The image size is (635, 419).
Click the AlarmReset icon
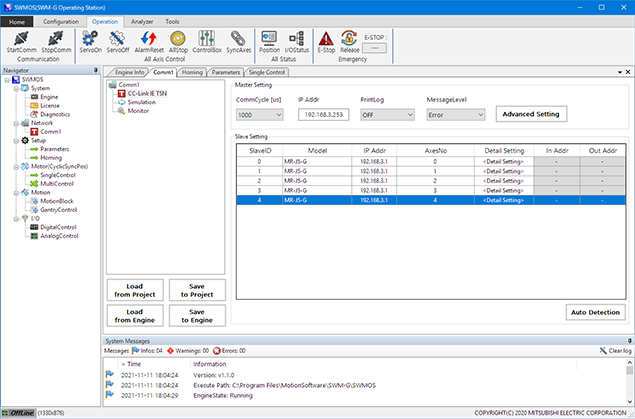[x=149, y=38]
